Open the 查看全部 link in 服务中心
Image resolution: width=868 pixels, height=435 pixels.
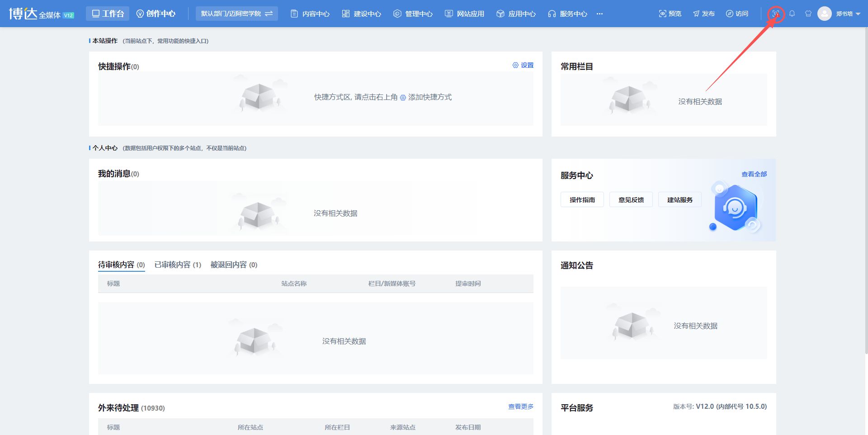pyautogui.click(x=754, y=174)
